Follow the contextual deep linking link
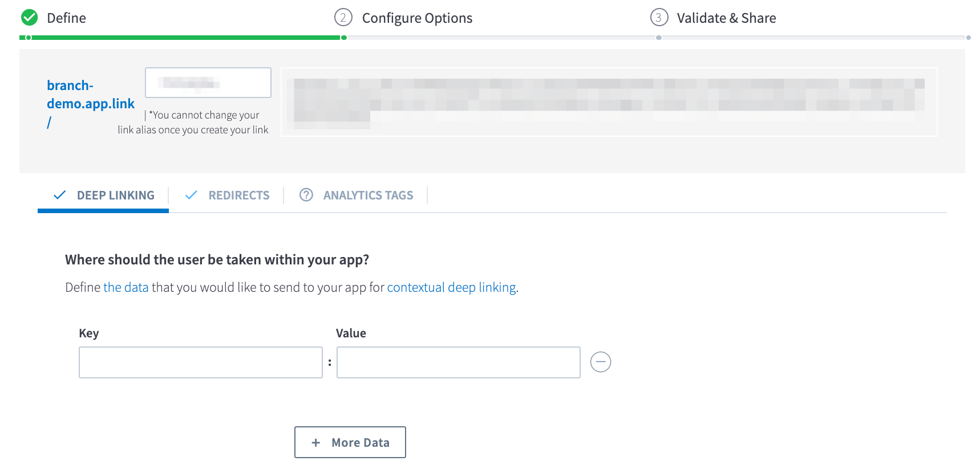This screenshot has width=980, height=465. 451,287
